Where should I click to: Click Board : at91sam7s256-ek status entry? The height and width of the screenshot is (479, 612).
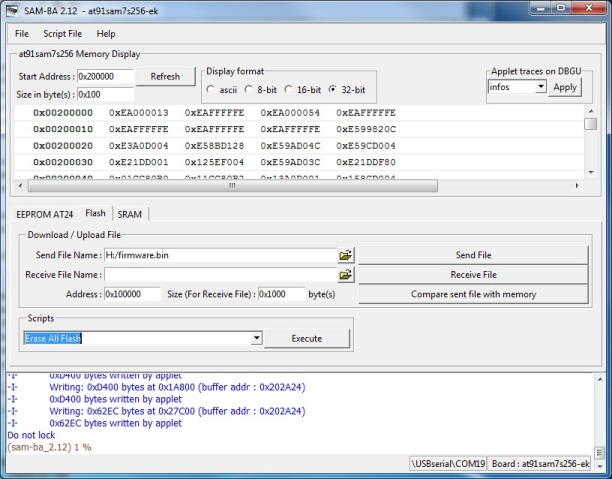tap(540, 464)
